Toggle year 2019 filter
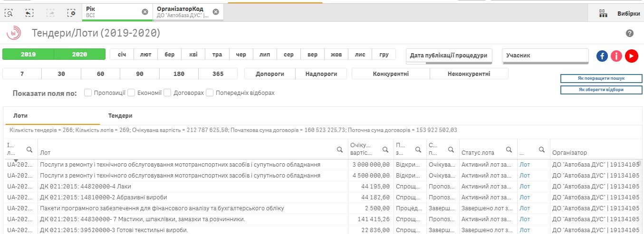 pos(28,54)
